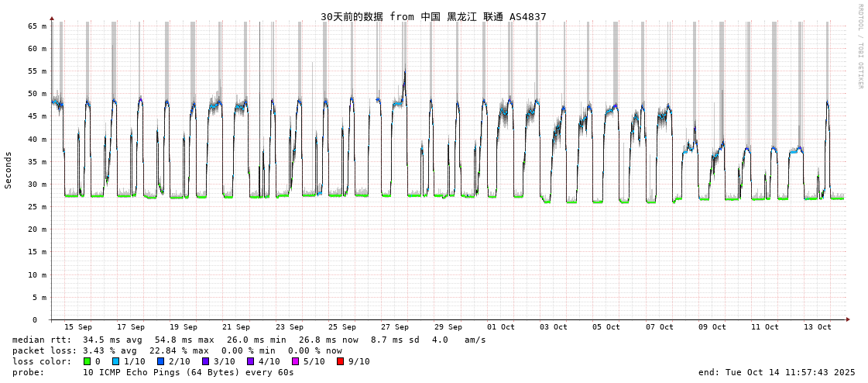
Task: Select the red 9/10 loss swatch
Action: click(340, 361)
